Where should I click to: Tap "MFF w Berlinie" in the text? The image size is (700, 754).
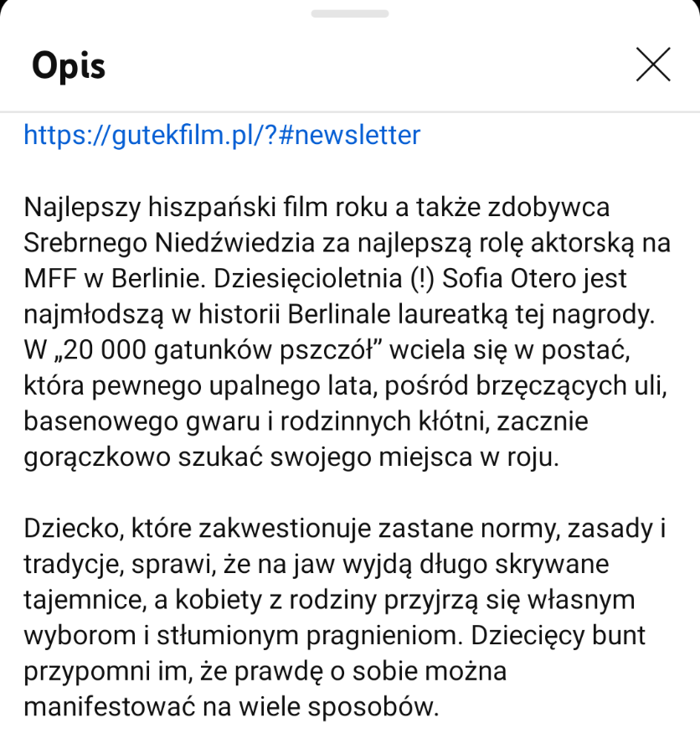(111, 278)
